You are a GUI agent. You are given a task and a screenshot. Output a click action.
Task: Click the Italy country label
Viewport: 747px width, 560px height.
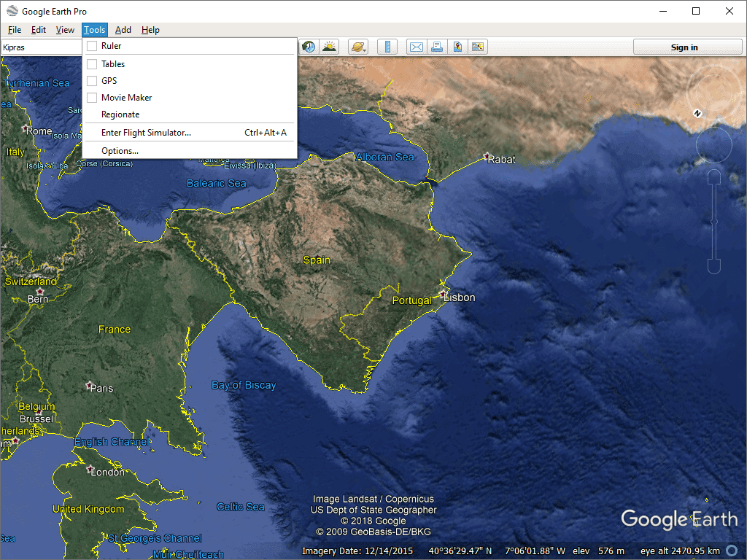click(x=15, y=152)
